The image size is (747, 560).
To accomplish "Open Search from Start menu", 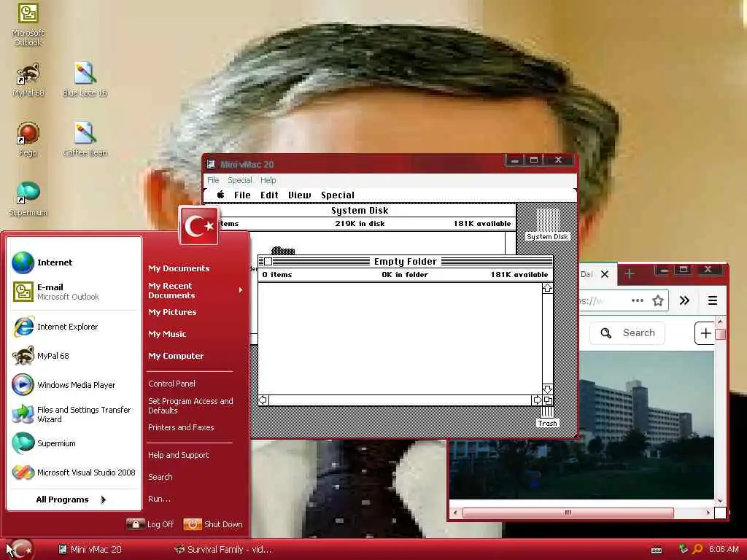I will (x=160, y=477).
